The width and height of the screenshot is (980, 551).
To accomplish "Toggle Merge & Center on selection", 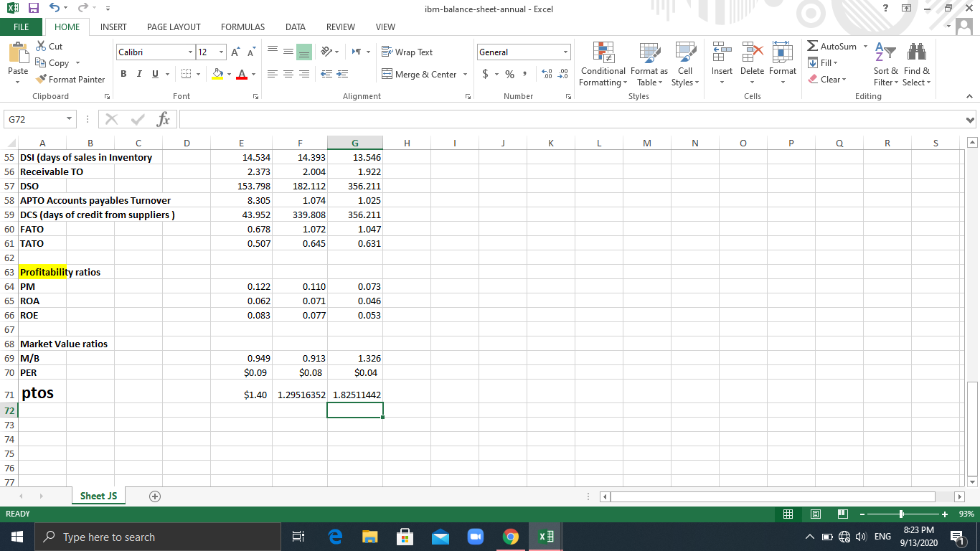I will click(419, 74).
